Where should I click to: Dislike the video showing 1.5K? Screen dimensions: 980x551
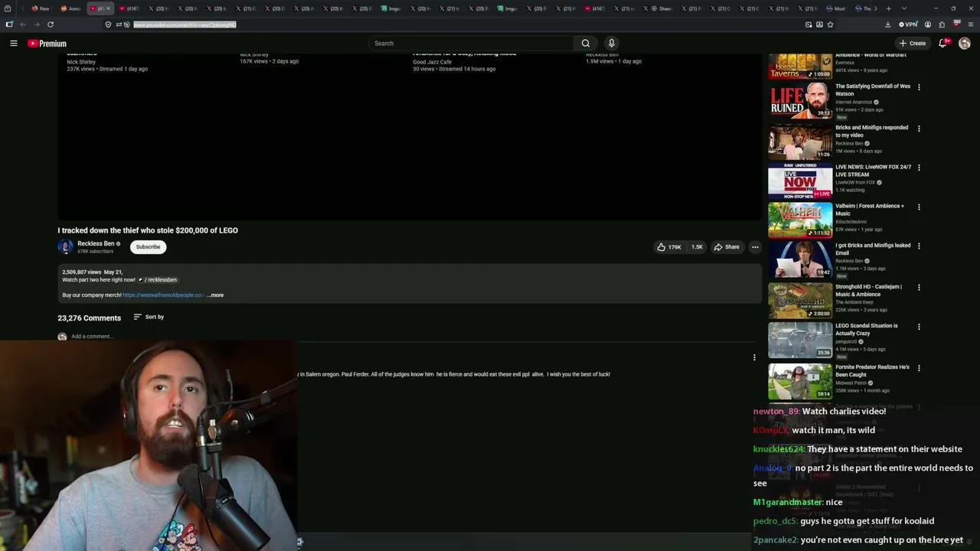(697, 247)
